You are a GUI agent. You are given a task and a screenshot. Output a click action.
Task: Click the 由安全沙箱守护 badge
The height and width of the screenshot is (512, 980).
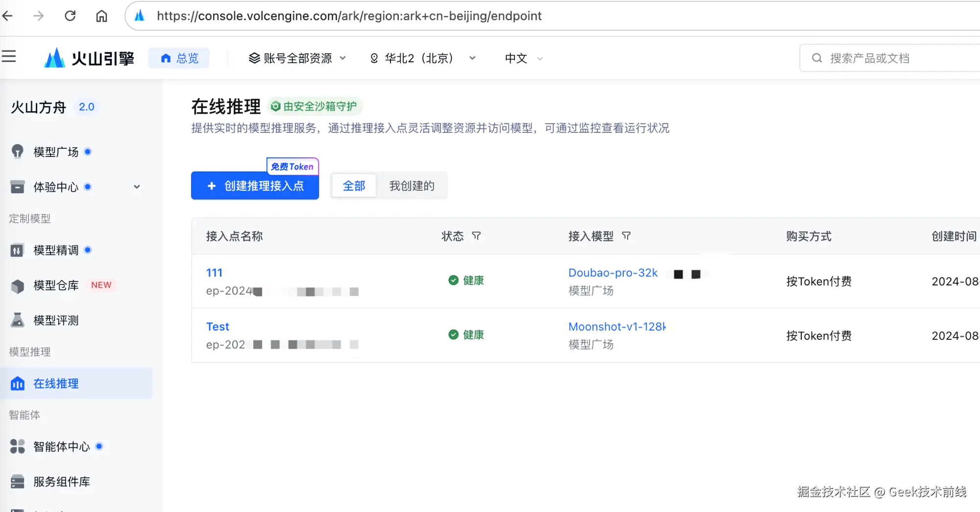314,106
